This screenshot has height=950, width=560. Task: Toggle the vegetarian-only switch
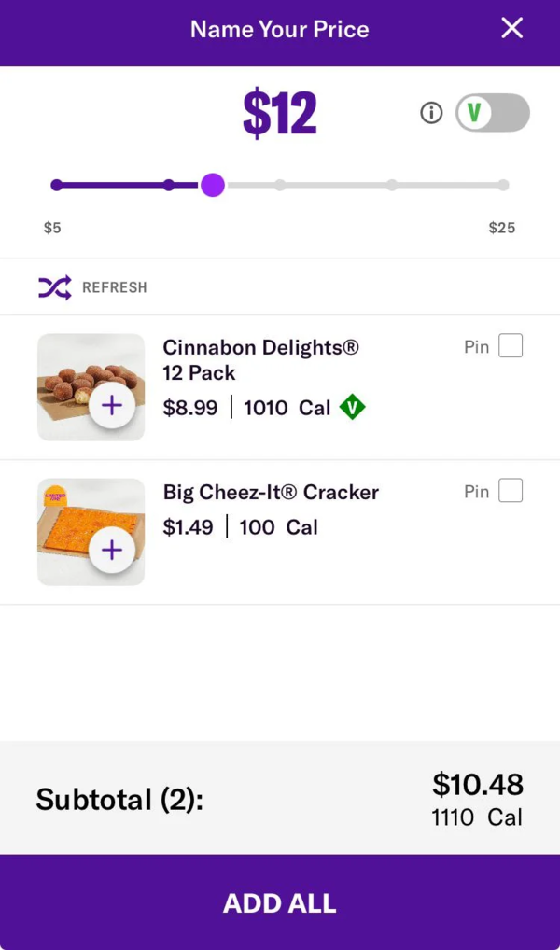[492, 113]
